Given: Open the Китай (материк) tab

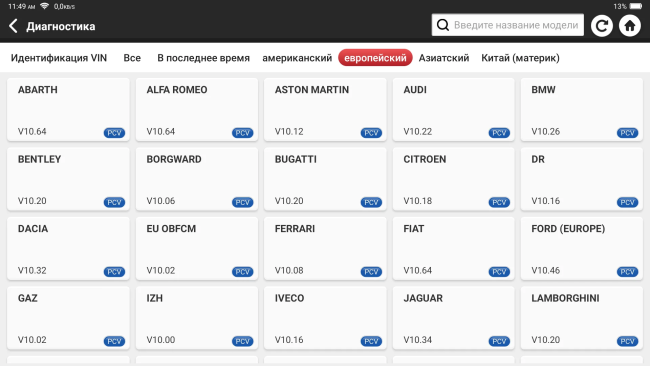Looking at the screenshot, I should coord(520,58).
